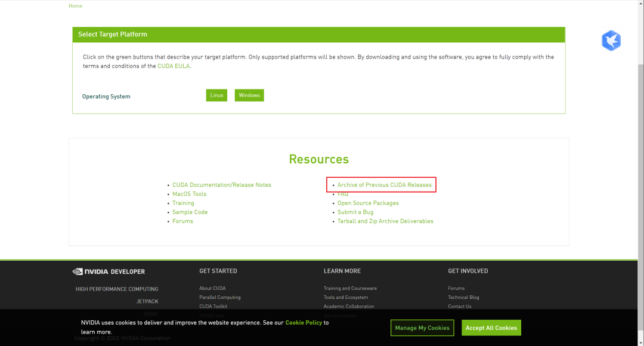Open the CUDA EULA link
Screen dimensions: 644x346
coord(174,66)
